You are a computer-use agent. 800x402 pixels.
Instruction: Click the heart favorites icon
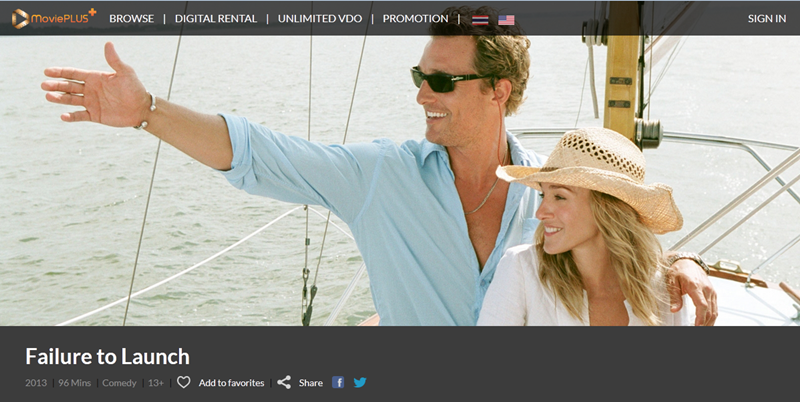click(184, 382)
